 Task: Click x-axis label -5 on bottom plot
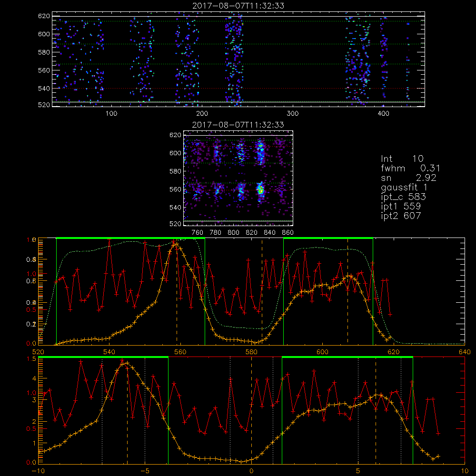145,471
